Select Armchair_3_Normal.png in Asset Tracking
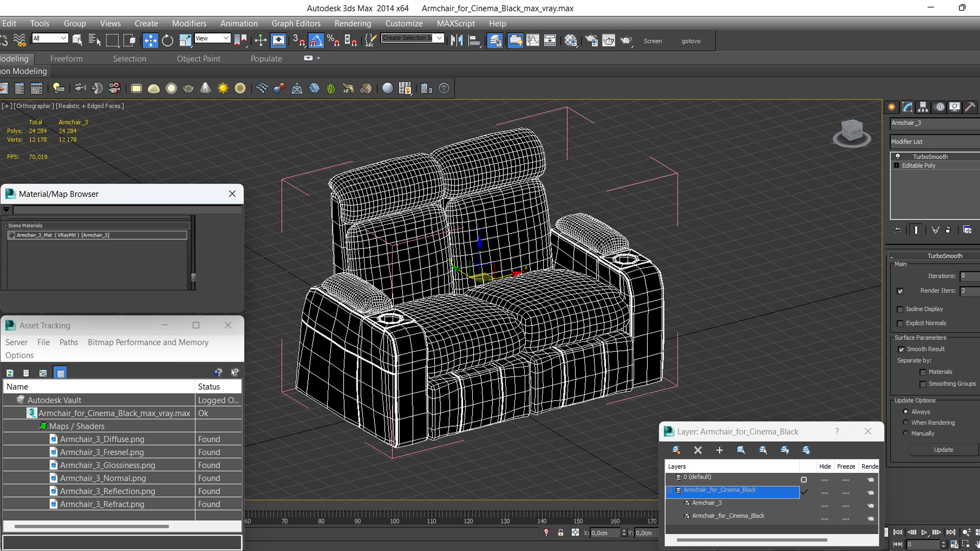Image resolution: width=980 pixels, height=551 pixels. point(103,478)
